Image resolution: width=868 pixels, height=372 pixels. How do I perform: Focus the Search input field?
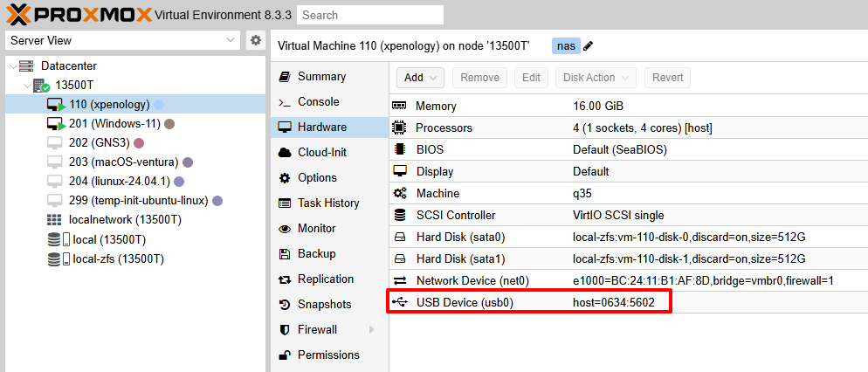[x=369, y=15]
